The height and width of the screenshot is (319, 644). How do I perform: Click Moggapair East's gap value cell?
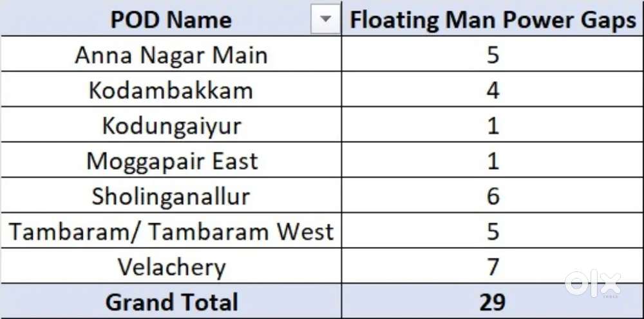(493, 161)
